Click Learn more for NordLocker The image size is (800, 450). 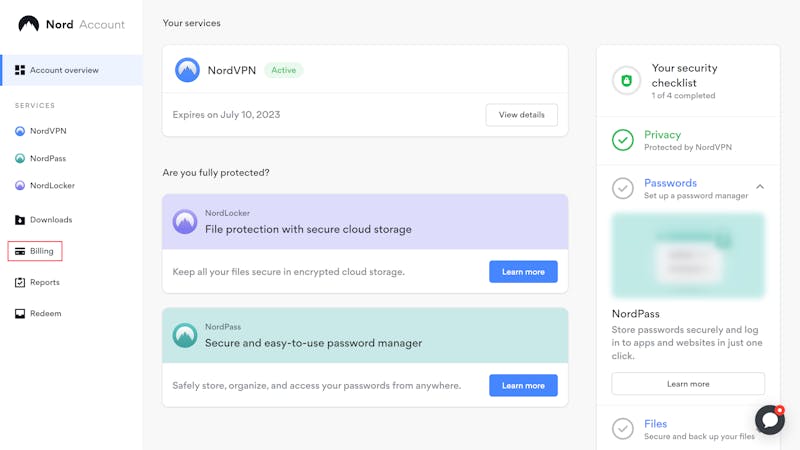click(523, 272)
